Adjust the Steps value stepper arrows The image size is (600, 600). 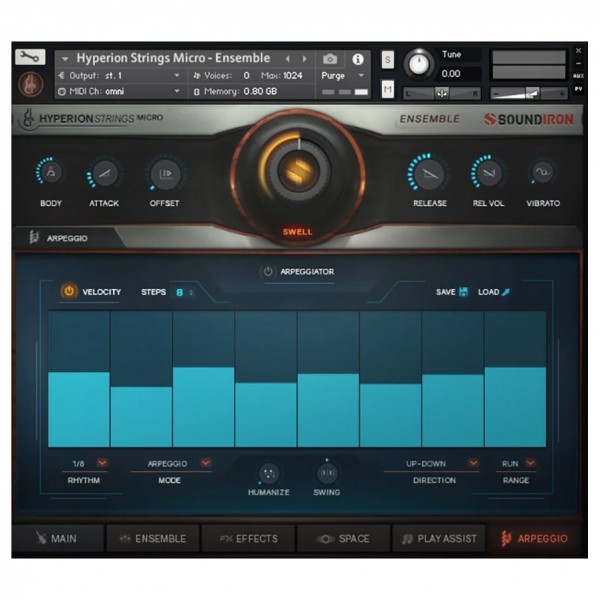pyautogui.click(x=191, y=292)
